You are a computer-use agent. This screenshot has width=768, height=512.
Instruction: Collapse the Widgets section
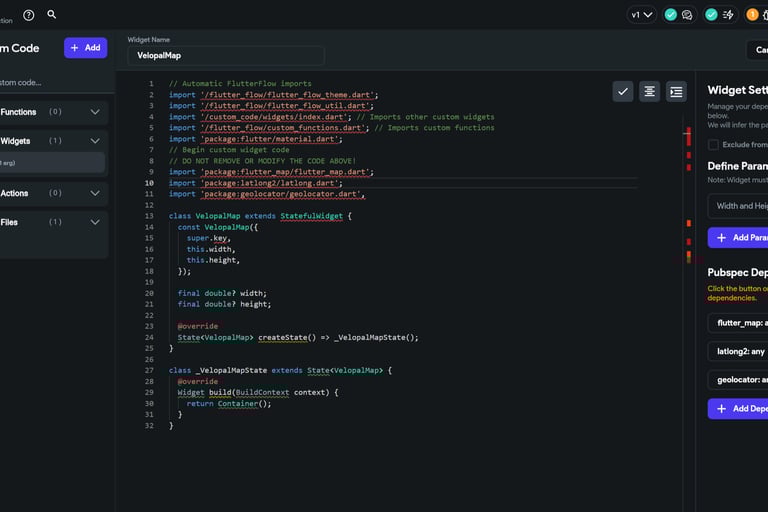[95, 141]
